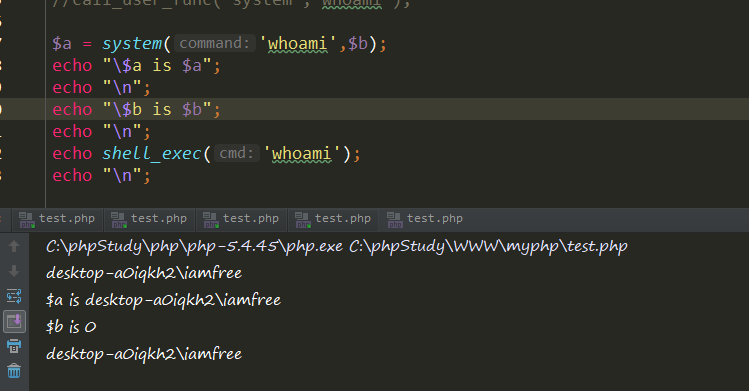
Task: Click console output line '$b is 0'
Action: (x=71, y=327)
